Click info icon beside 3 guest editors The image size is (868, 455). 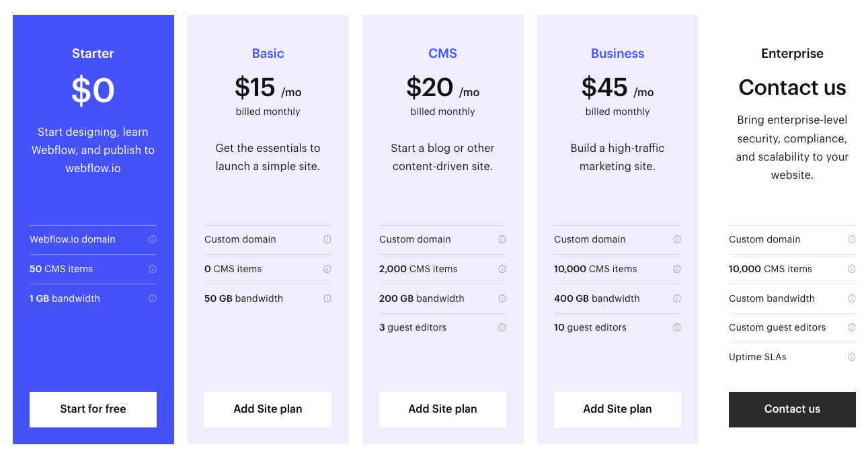502,327
